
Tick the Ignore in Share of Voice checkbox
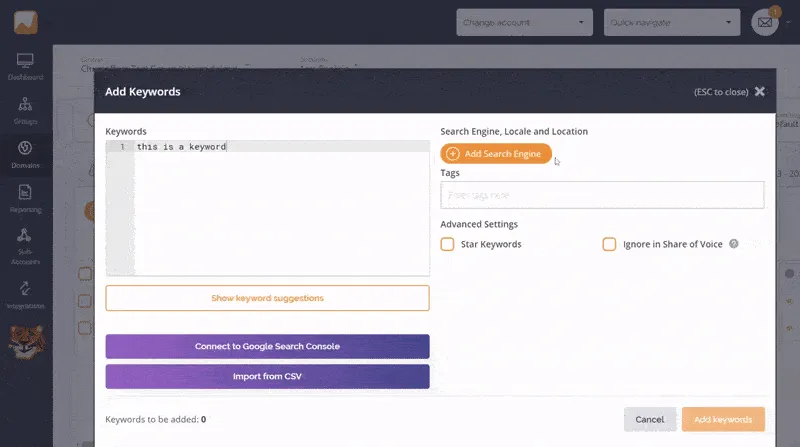point(609,244)
